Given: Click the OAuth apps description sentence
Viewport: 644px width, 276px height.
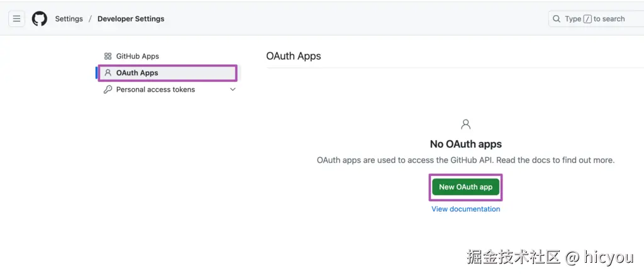Looking at the screenshot, I should [465, 160].
